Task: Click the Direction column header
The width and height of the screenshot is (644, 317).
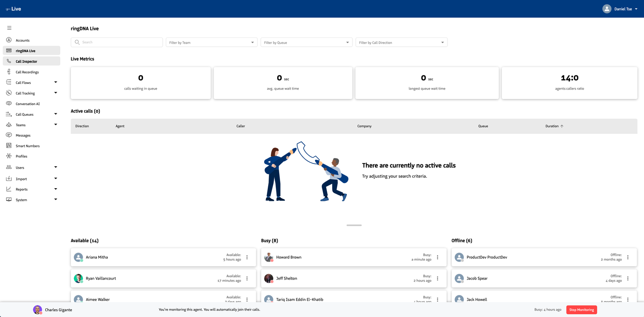Action: 82,126
